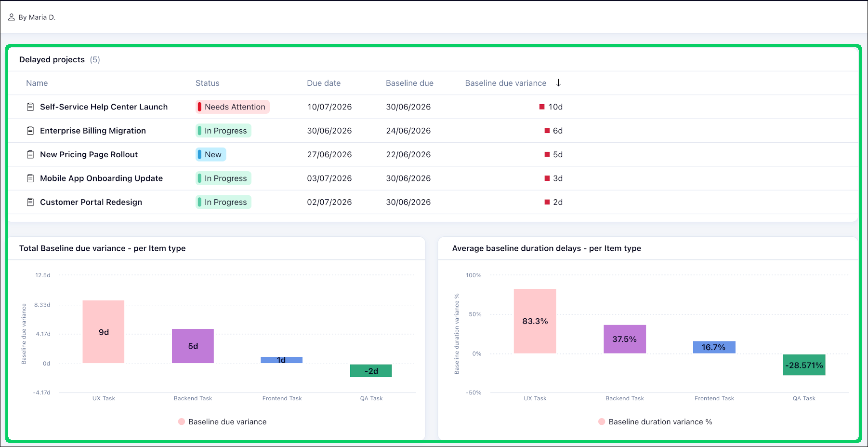868x447 pixels.
Task: Toggle Baseline duration variance % legend item
Action: tap(655, 422)
